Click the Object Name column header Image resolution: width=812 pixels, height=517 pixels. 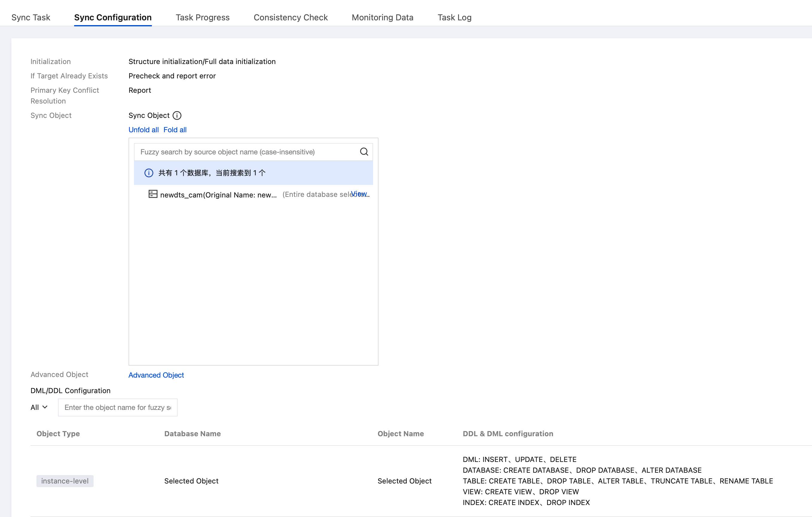click(401, 434)
